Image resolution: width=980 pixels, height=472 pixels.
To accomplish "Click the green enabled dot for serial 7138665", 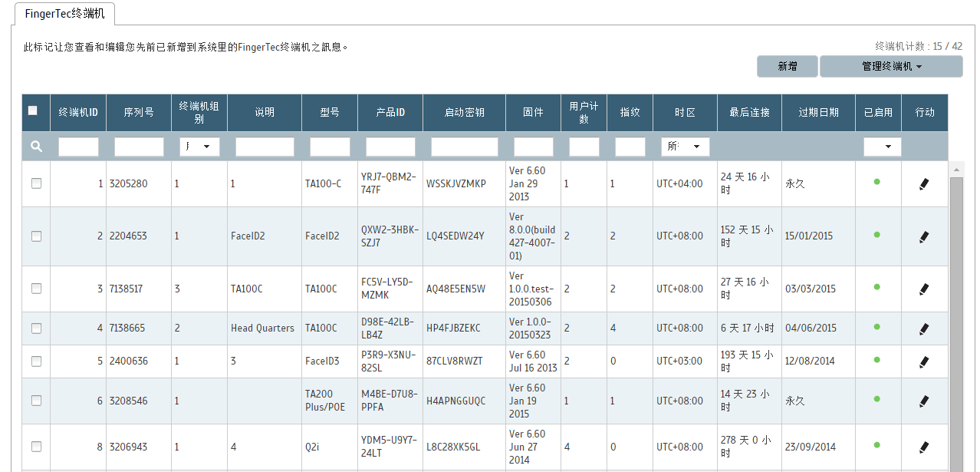I will click(x=876, y=325).
